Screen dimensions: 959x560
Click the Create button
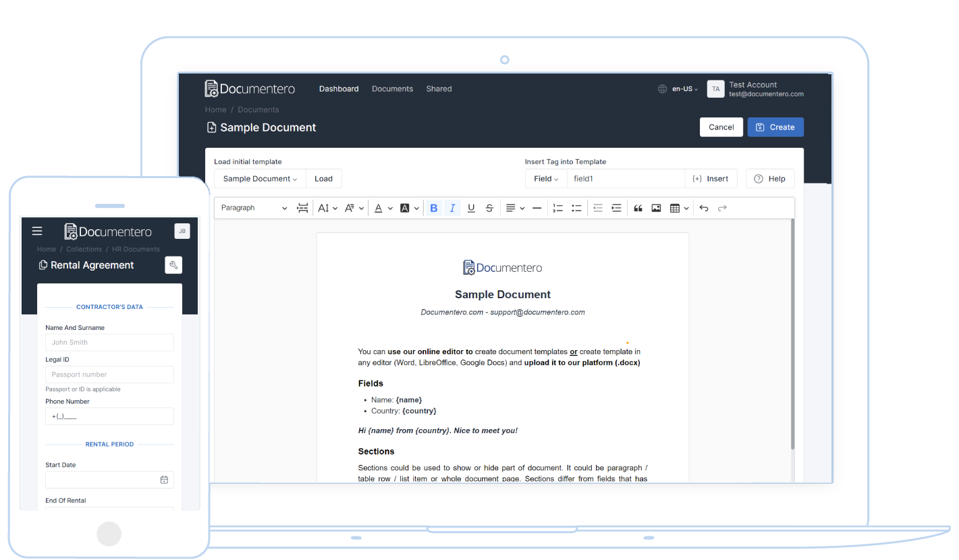(775, 128)
